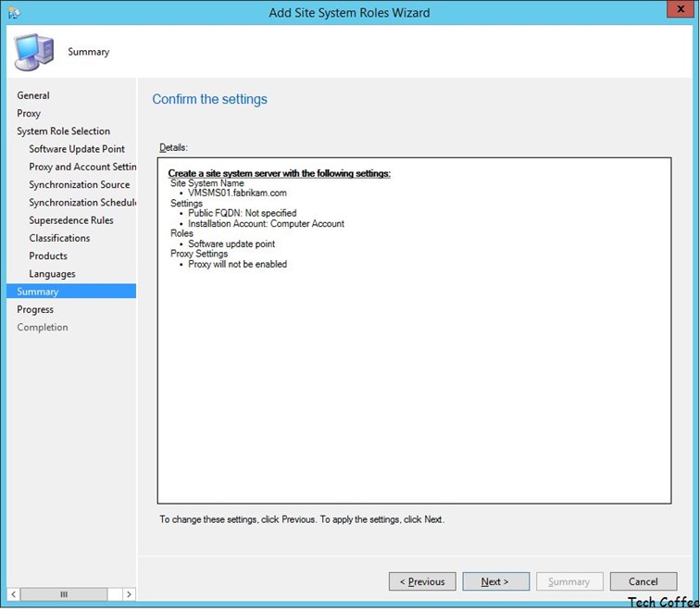Click the highlighted Summary step
Viewport: 700px width, 611px height.
point(71,292)
